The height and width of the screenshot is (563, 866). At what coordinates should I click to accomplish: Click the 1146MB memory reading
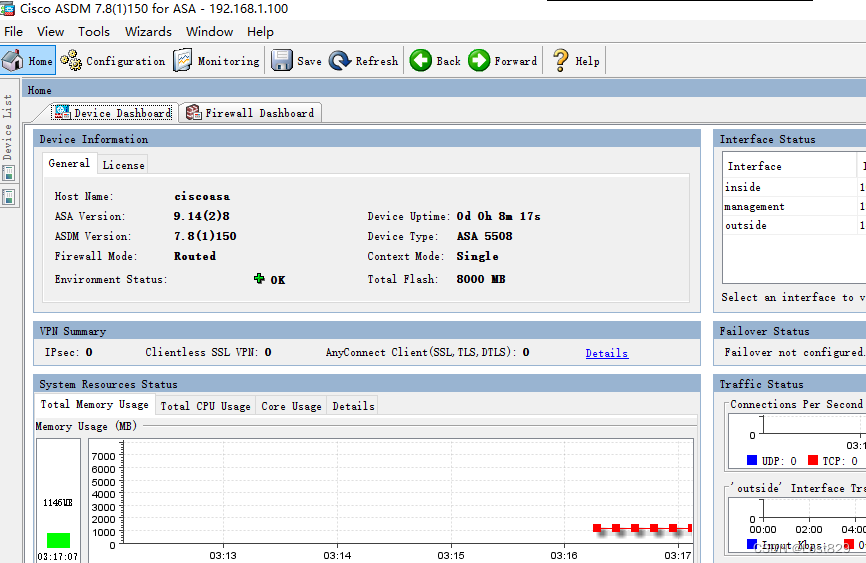58,502
